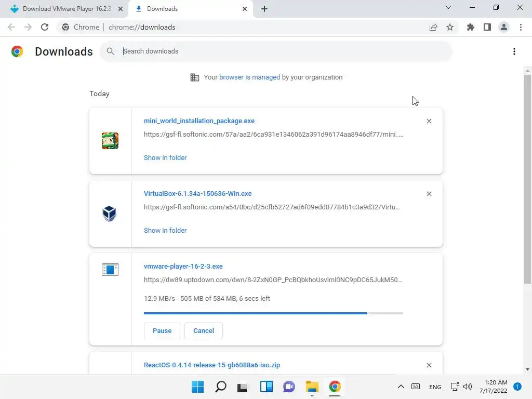Pause the vmware-player download
Image resolution: width=532 pixels, height=399 pixels.
162,331
